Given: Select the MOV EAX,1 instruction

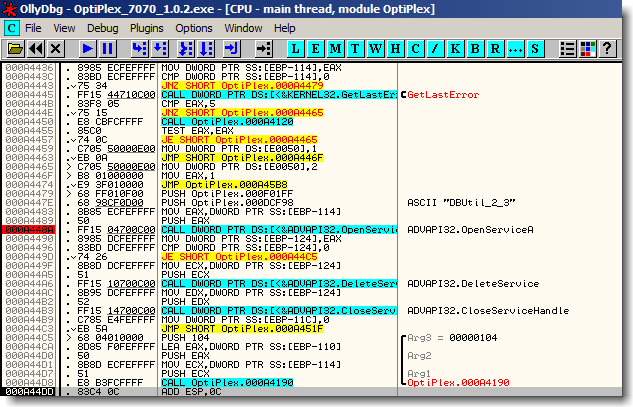Looking at the screenshot, I should pos(188,176).
